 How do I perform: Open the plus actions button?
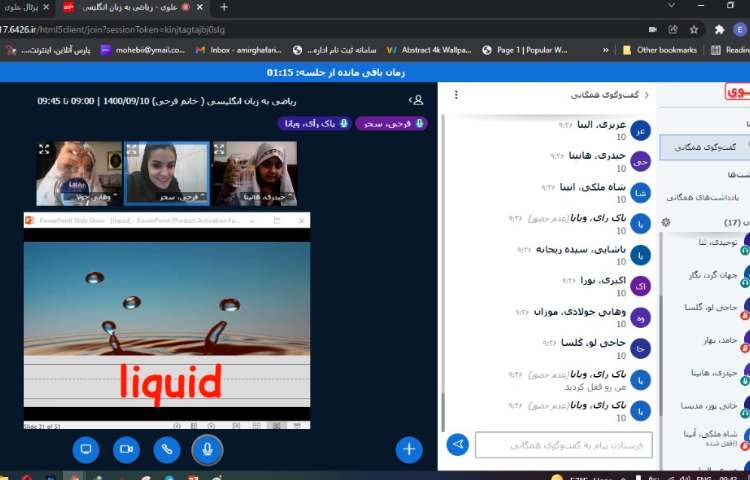tap(409, 449)
